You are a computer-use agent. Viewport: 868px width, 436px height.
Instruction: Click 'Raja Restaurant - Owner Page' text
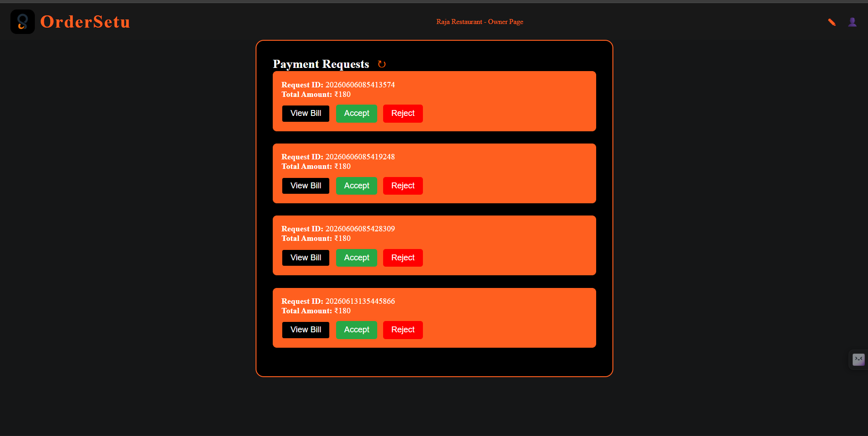(479, 22)
